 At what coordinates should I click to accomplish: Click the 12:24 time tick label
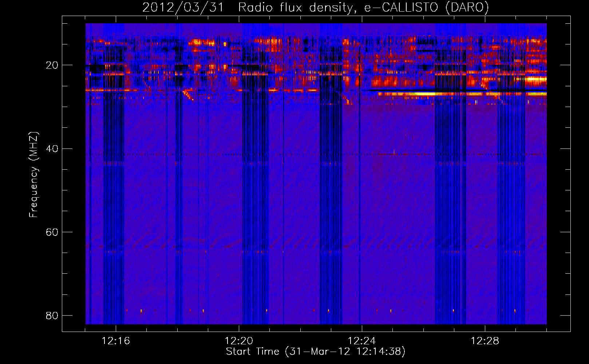pos(362,341)
